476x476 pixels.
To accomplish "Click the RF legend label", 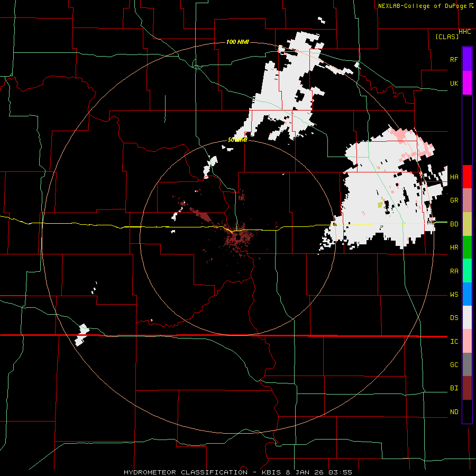I will (454, 59).
